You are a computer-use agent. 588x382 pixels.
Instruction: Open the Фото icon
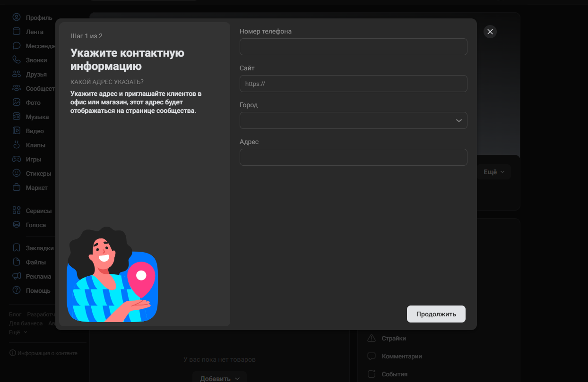pos(17,102)
